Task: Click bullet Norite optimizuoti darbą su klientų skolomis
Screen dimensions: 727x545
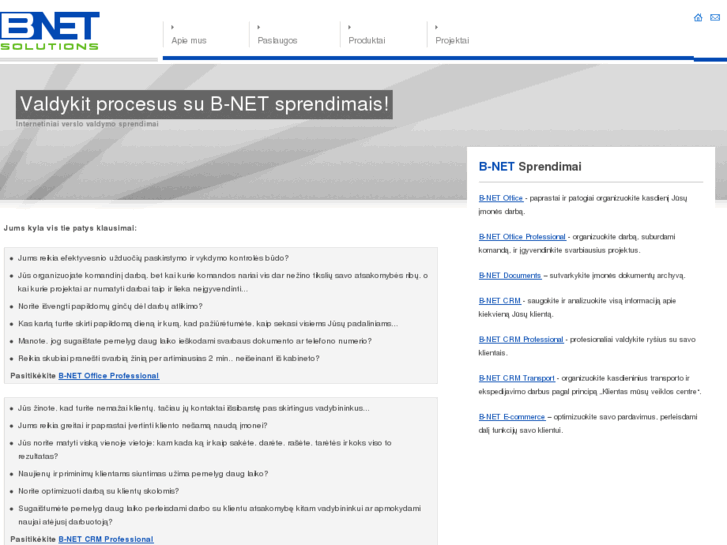Action: pos(98,491)
